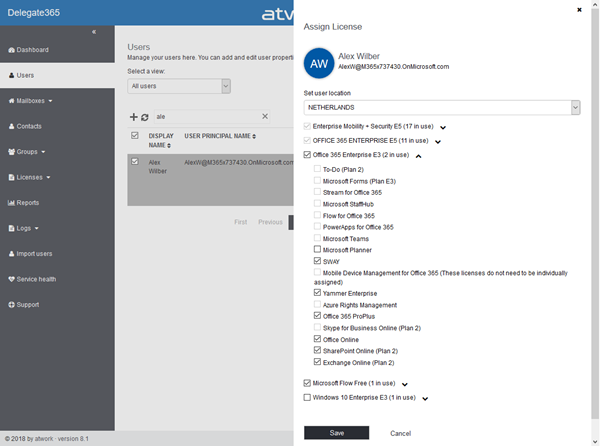Image resolution: width=600 pixels, height=446 pixels.
Task: Select Users in the sidebar
Action: click(x=21, y=75)
